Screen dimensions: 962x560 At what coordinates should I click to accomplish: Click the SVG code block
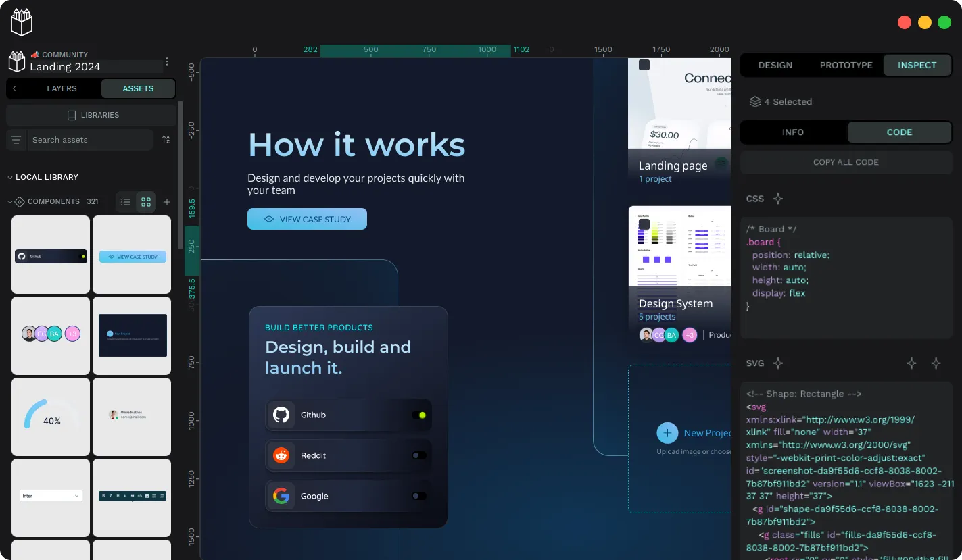click(x=846, y=471)
